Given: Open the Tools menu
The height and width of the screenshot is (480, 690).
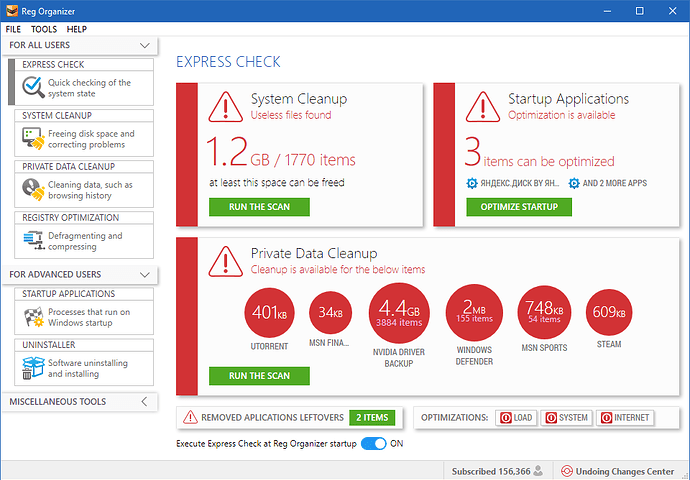Looking at the screenshot, I should tap(43, 30).
